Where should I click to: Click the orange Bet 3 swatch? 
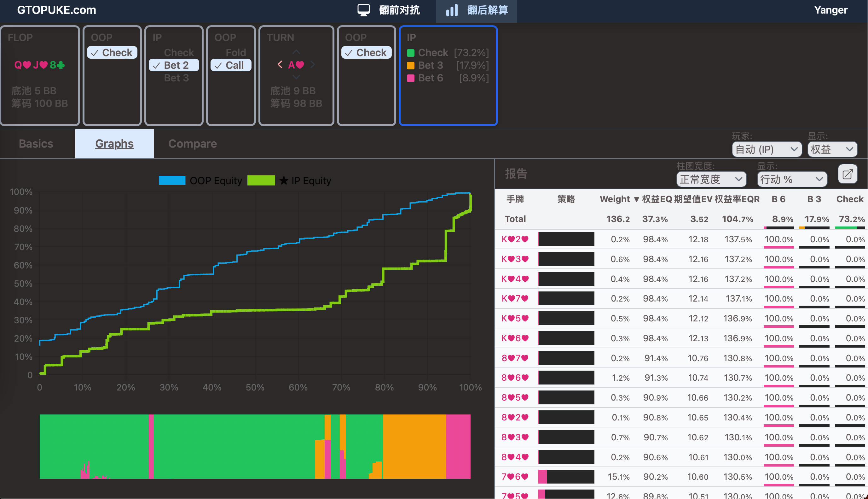(x=411, y=66)
